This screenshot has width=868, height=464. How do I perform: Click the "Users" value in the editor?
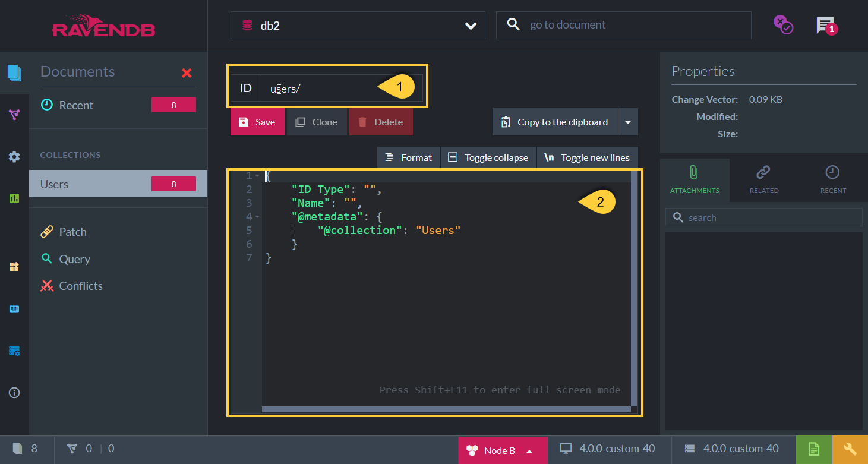(x=438, y=230)
